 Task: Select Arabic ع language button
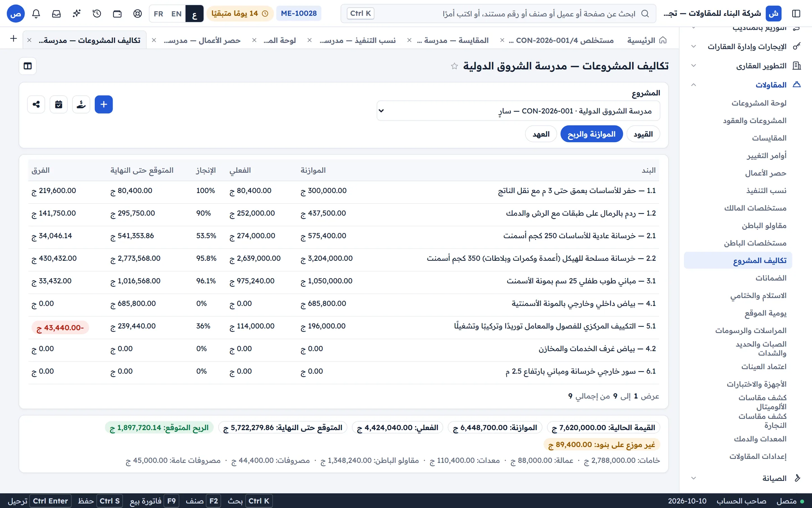click(x=195, y=14)
